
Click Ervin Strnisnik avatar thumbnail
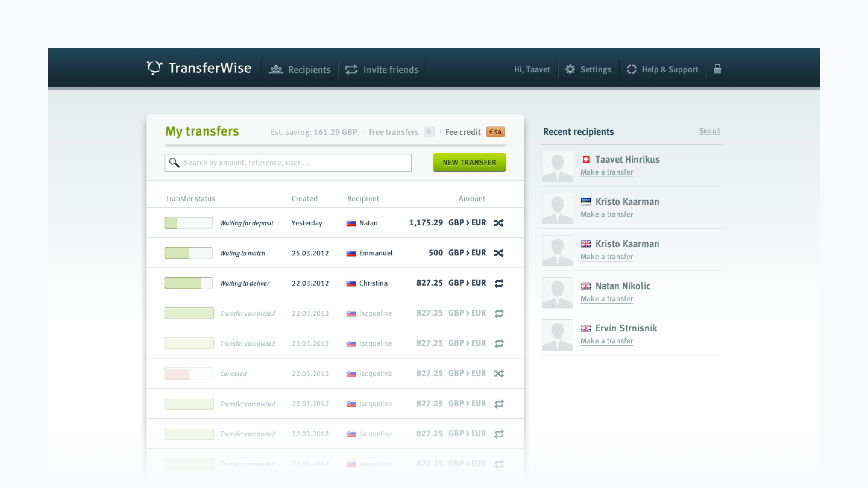(x=557, y=335)
